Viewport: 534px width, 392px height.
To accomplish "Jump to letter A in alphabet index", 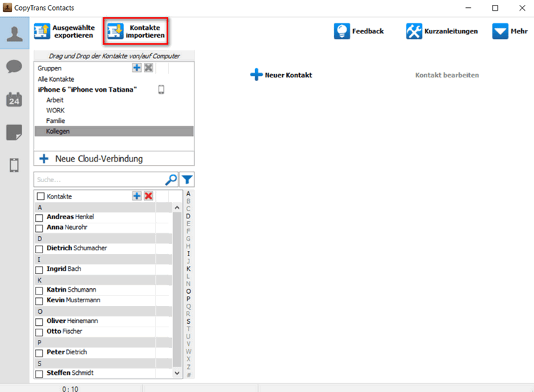I will [x=189, y=194].
